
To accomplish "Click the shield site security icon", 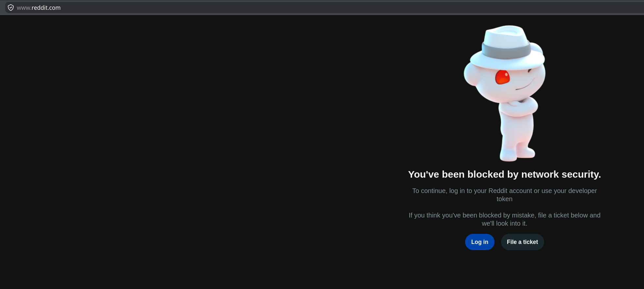I will (x=11, y=8).
